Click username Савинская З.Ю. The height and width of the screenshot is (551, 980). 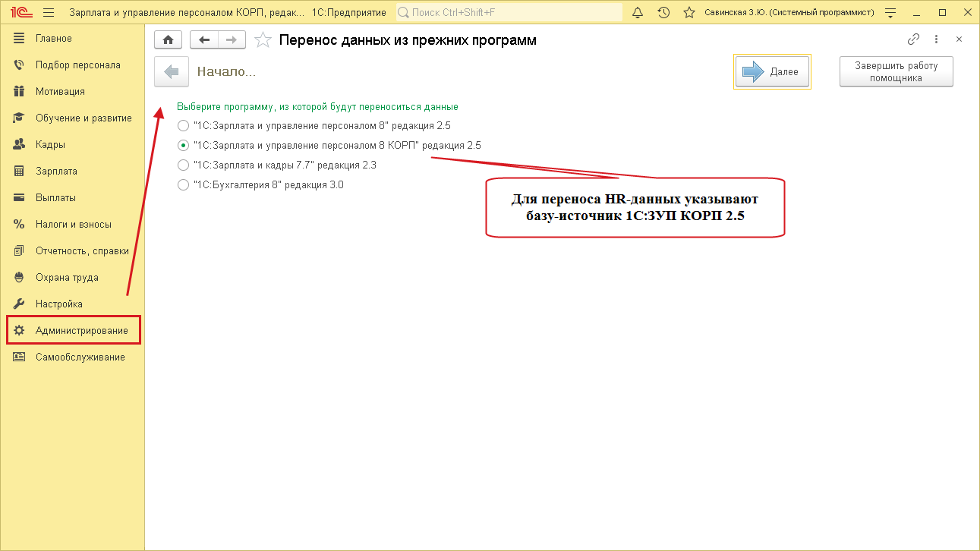(789, 12)
